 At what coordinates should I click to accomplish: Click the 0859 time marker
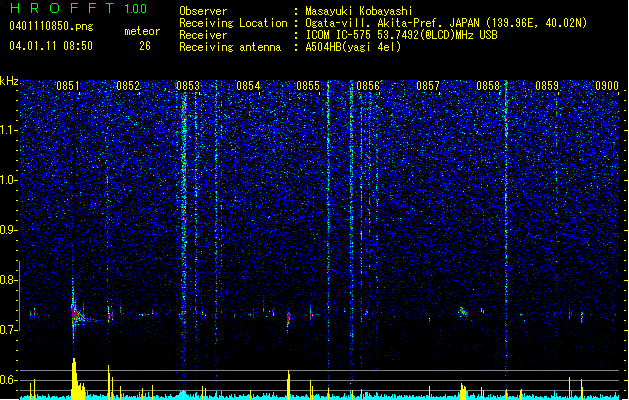pyautogui.click(x=547, y=86)
